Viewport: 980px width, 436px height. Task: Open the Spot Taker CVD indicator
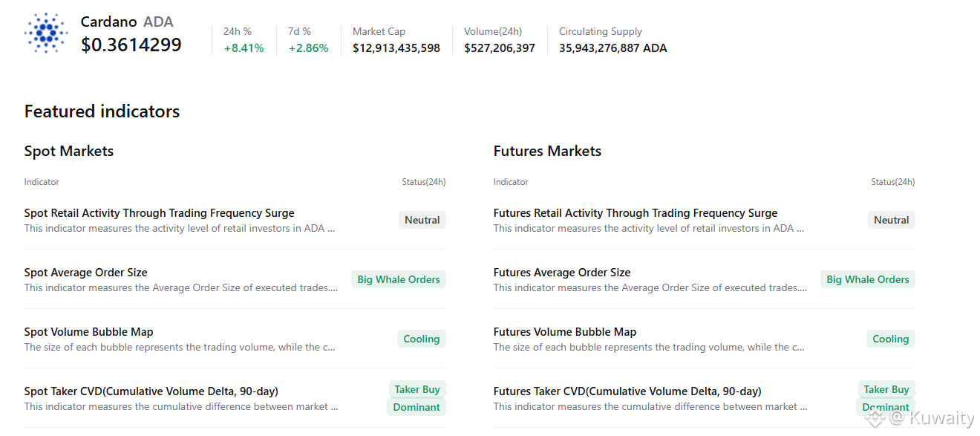151,391
